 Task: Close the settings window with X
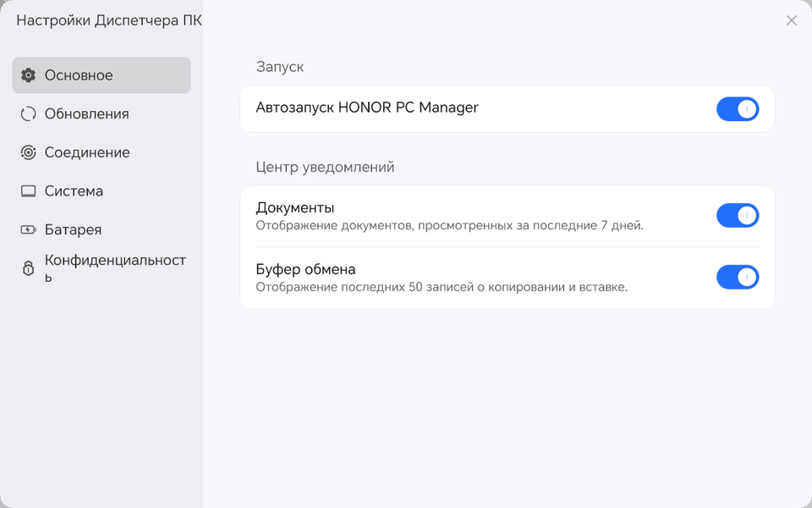coord(792,20)
